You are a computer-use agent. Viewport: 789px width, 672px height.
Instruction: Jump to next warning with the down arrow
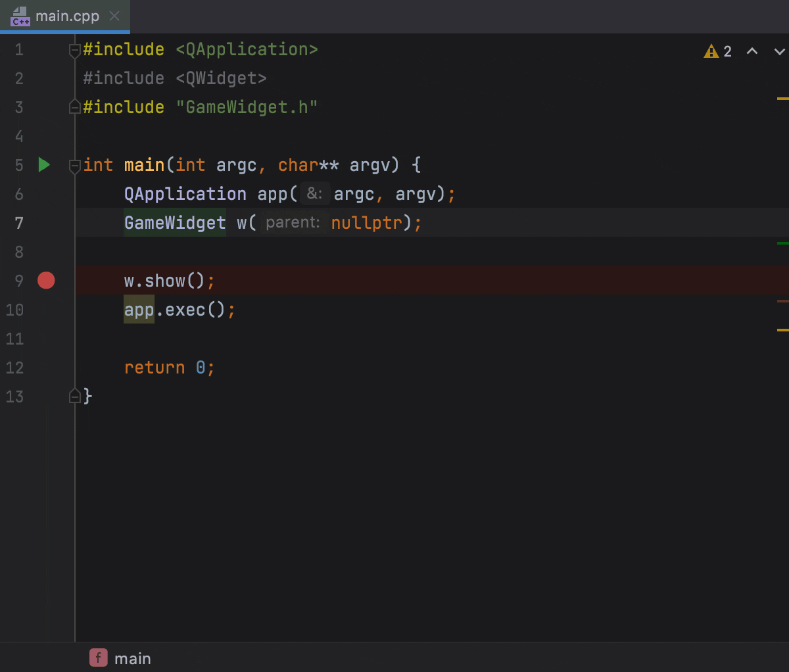pos(778,51)
